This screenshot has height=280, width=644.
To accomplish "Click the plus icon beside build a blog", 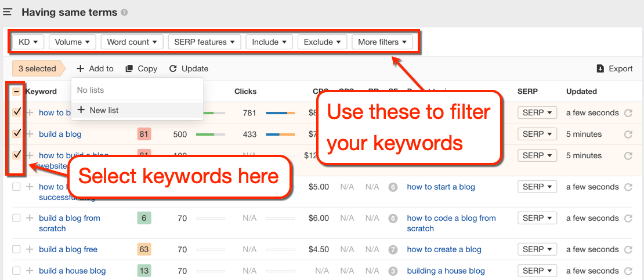I will pos(30,134).
